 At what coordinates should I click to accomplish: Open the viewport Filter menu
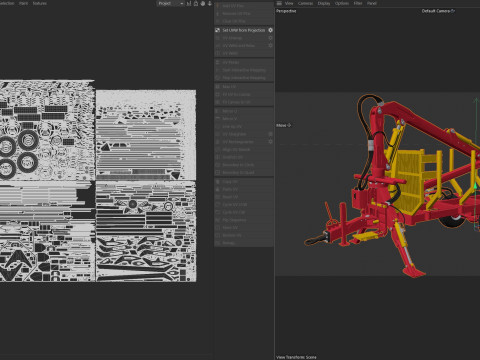pyautogui.click(x=358, y=3)
